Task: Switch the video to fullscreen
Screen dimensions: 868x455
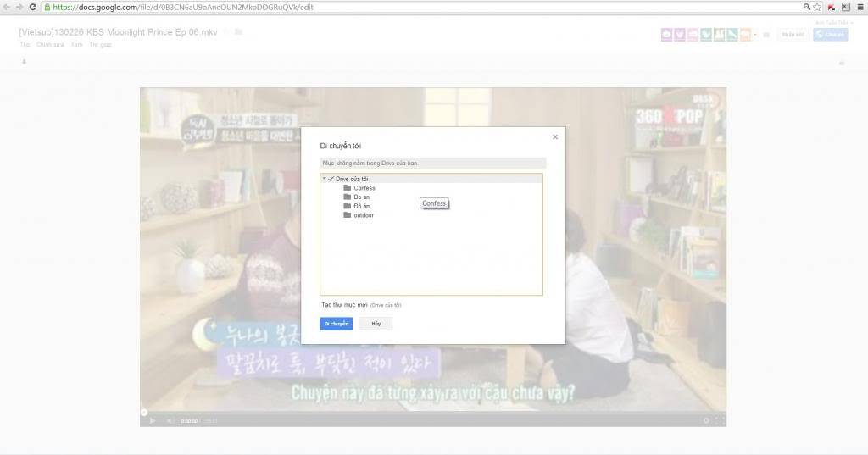Action: pyautogui.click(x=720, y=420)
